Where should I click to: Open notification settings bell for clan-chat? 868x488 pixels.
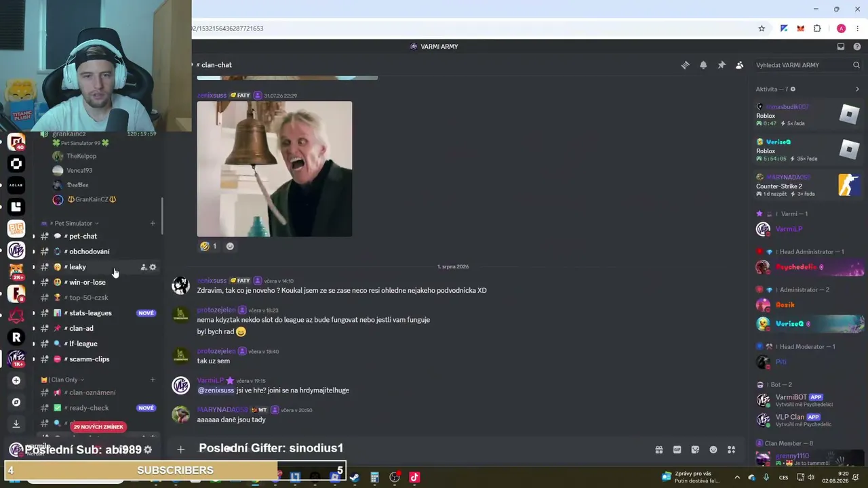pos(703,65)
